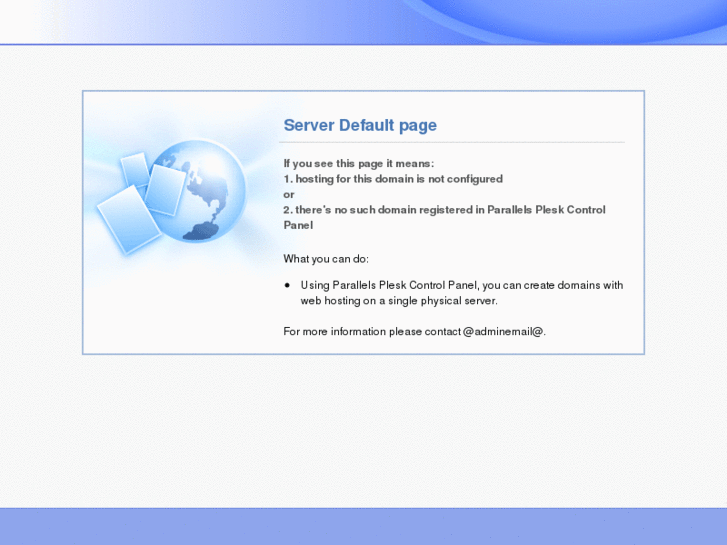Image resolution: width=727 pixels, height=545 pixels.
Task: Click the @adminemail@ contact text
Action: pyautogui.click(x=503, y=332)
